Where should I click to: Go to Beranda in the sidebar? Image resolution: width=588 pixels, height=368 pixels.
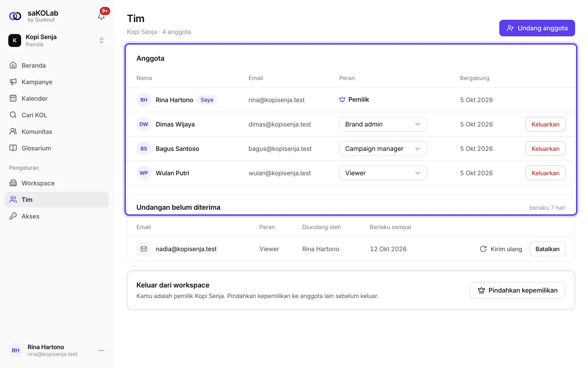click(x=57, y=65)
